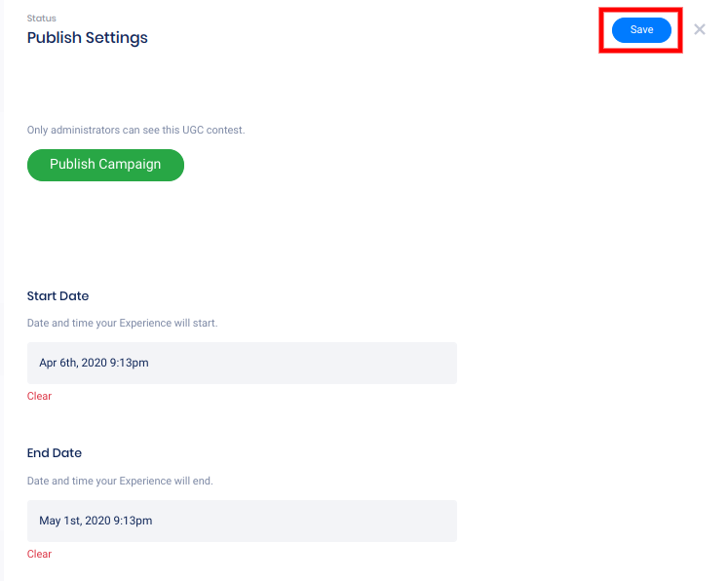Open the Start Date picker field
The height and width of the screenshot is (581, 728).
click(x=242, y=363)
